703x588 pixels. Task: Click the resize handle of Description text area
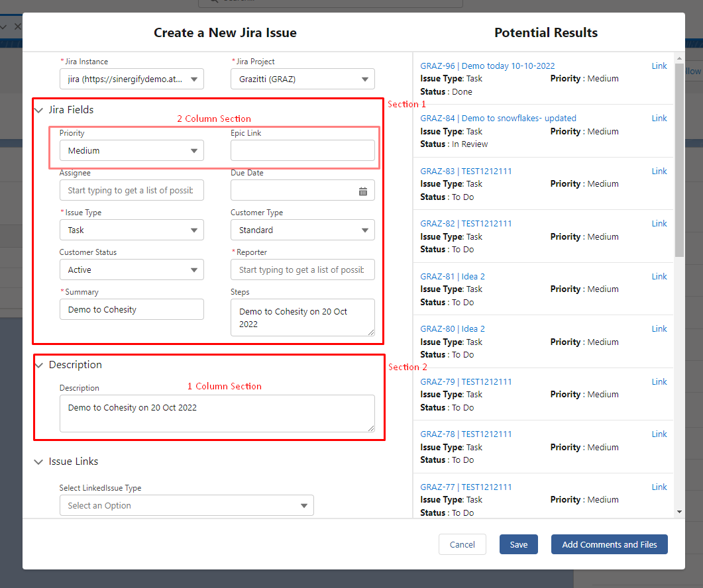click(371, 428)
